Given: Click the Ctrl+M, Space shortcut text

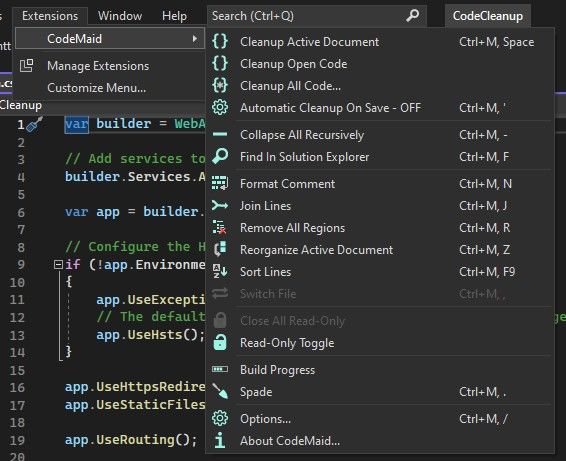Looking at the screenshot, I should coord(496,42).
